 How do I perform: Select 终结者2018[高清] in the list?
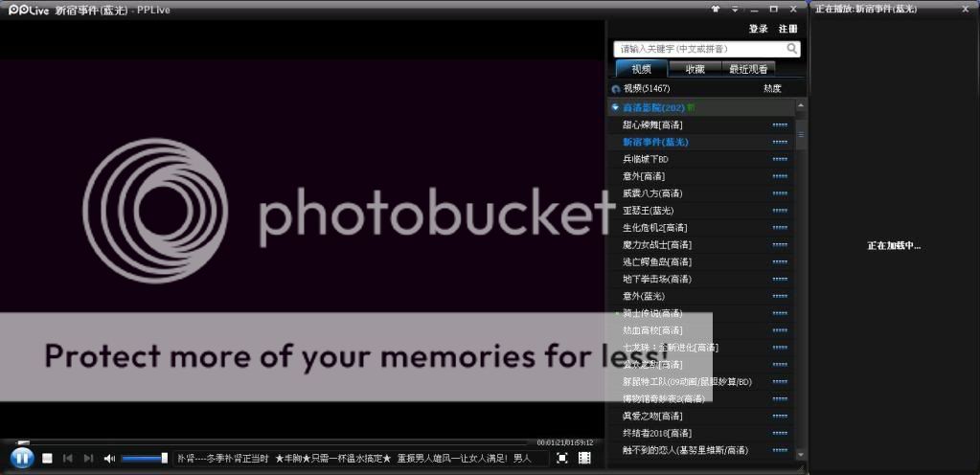(x=656, y=433)
